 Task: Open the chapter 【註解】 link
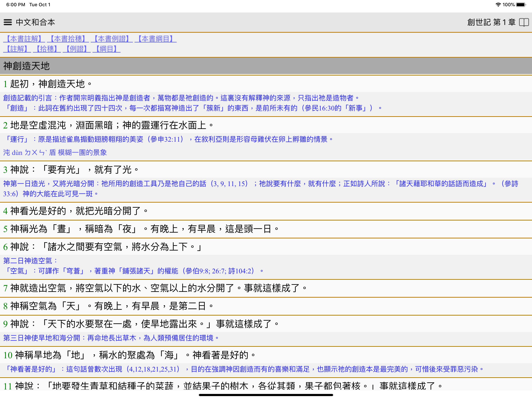(17, 49)
